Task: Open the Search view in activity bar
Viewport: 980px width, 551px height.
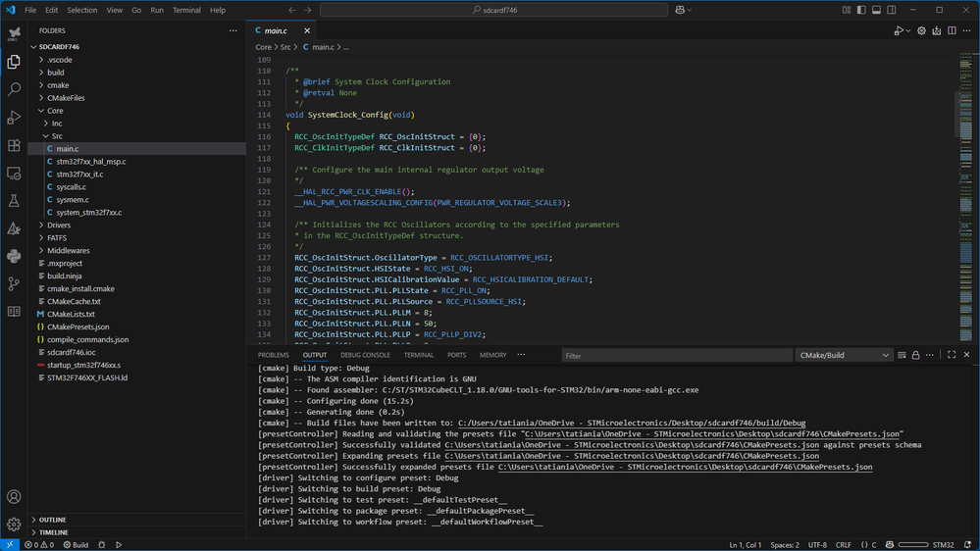Action: click(14, 89)
